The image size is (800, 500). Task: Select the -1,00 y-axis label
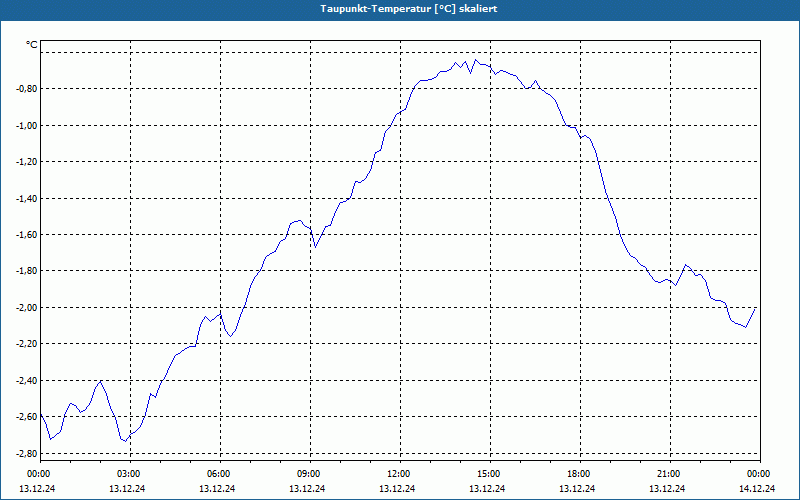tap(28, 126)
